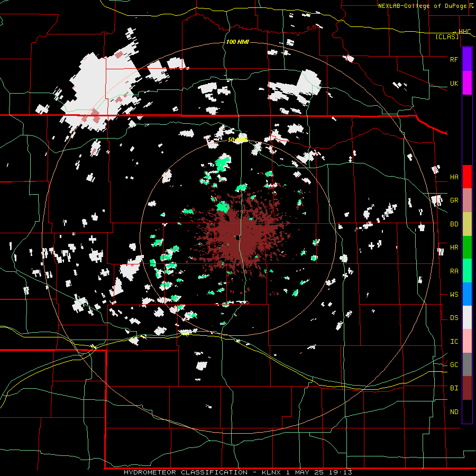Click the 100 NMI range ring label
Image resolution: width=476 pixels, height=476 pixels.
pos(237,42)
